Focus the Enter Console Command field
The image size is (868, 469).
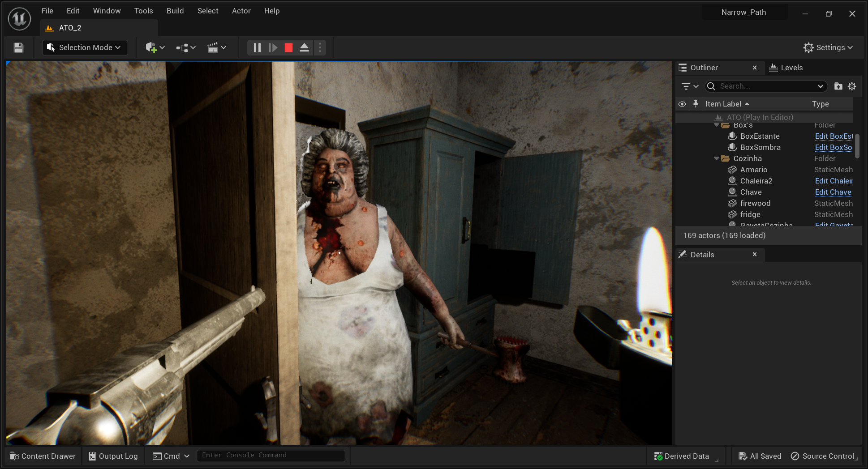point(271,456)
